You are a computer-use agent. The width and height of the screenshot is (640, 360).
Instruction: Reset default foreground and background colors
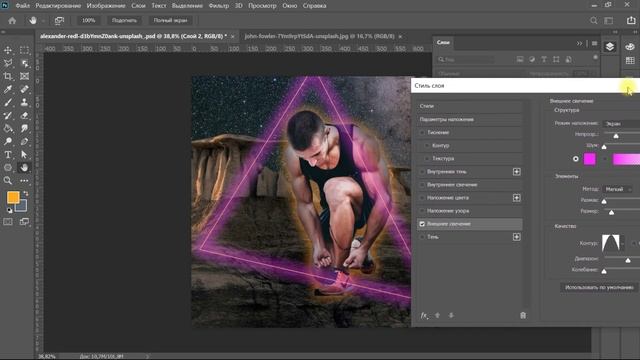point(9,210)
